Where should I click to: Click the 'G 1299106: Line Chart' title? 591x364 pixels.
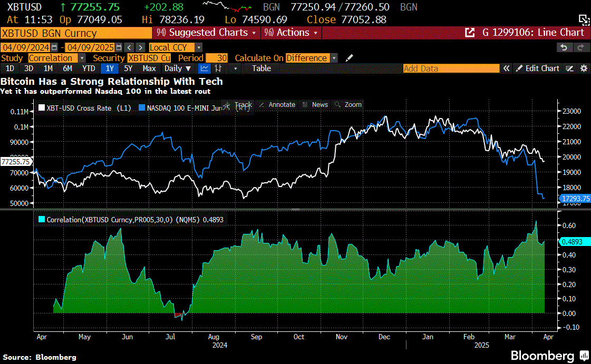533,33
